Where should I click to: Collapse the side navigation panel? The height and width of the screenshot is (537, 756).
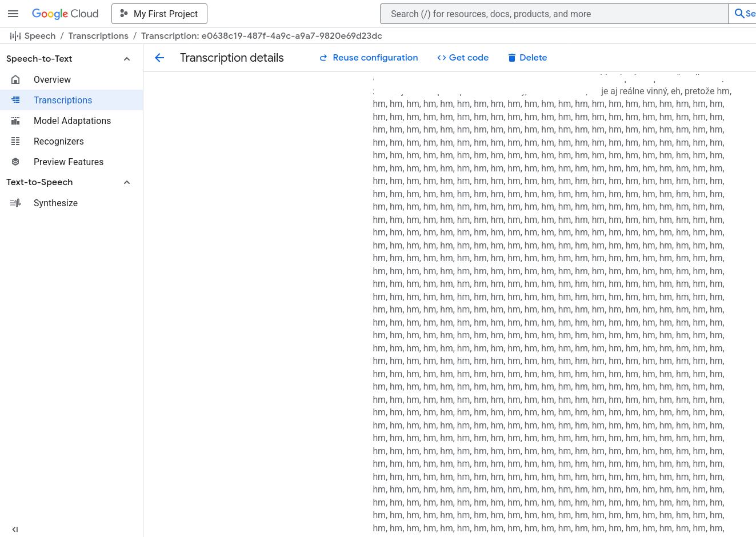pos(15,530)
